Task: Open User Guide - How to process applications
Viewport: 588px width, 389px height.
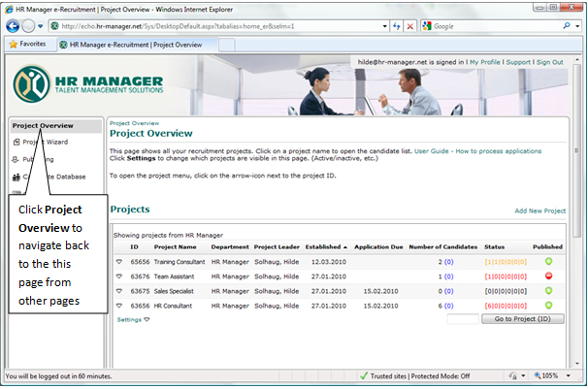Action: pyautogui.click(x=477, y=151)
